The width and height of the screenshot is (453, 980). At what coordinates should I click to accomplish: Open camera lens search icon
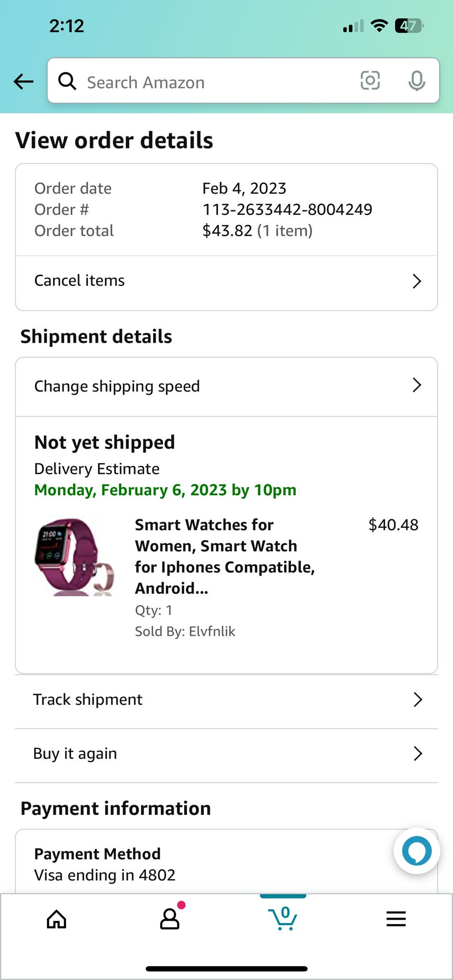pos(370,80)
